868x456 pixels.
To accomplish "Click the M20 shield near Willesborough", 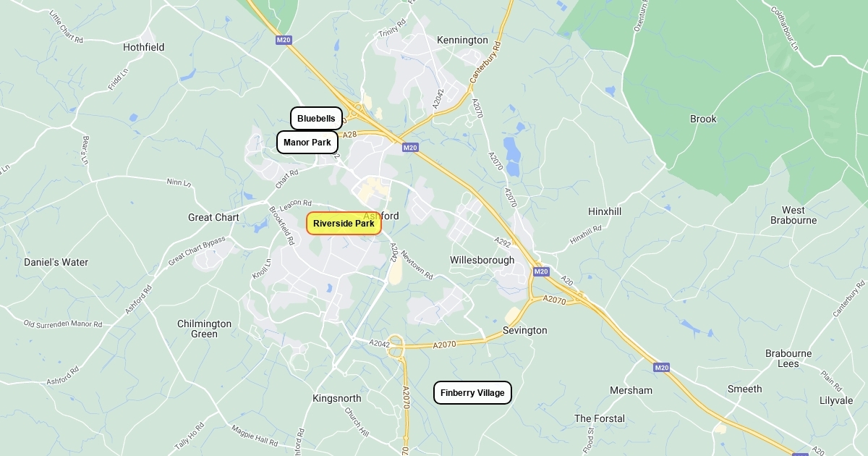I will point(541,271).
